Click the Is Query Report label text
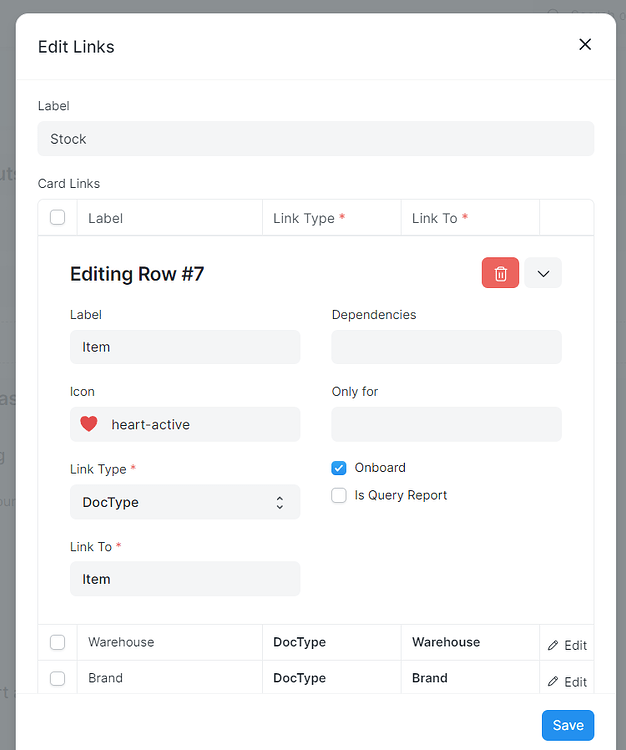Screen dimensions: 626x750 click(x=401, y=496)
